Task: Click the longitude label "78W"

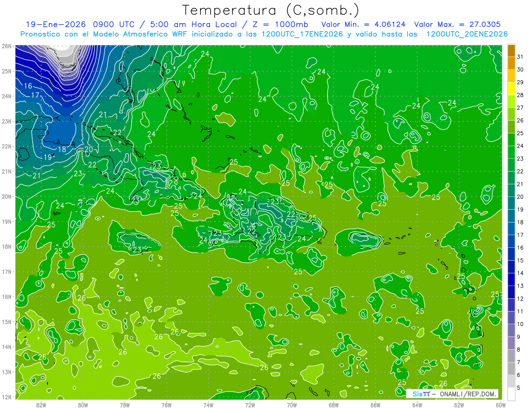Action: [x=125, y=405]
